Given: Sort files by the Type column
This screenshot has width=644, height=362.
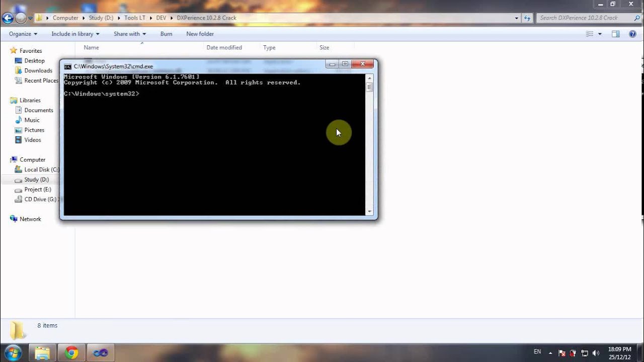Looking at the screenshot, I should [269, 47].
